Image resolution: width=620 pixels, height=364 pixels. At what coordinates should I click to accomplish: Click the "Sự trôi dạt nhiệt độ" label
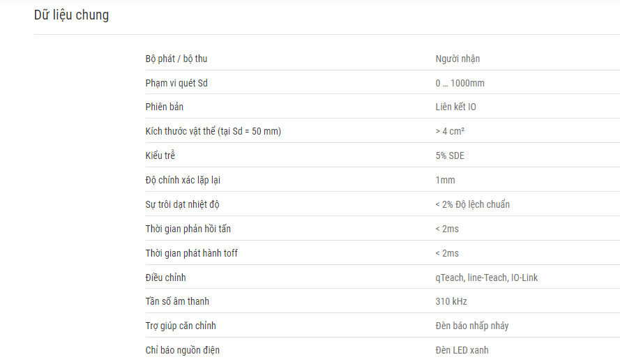[183, 204]
